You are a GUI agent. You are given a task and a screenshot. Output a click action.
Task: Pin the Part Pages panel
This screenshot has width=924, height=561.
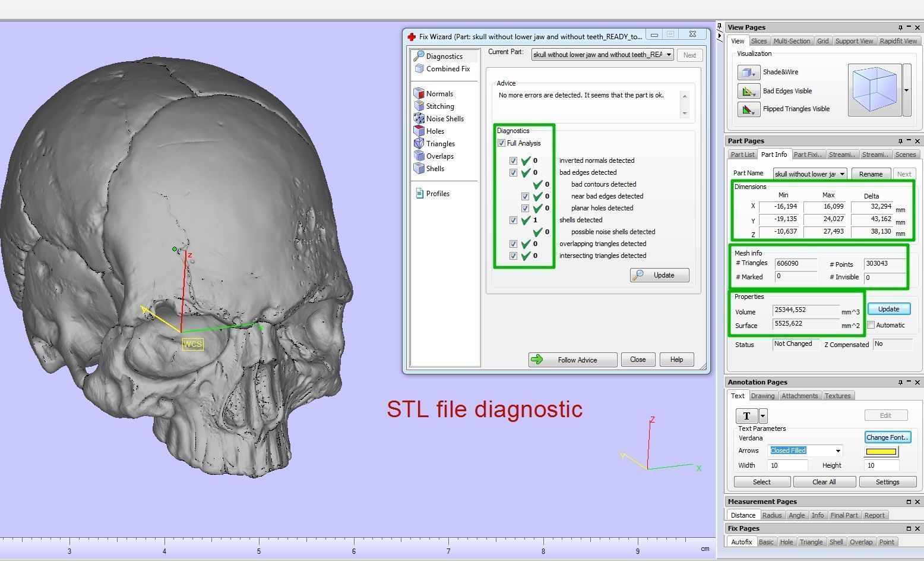click(x=900, y=141)
